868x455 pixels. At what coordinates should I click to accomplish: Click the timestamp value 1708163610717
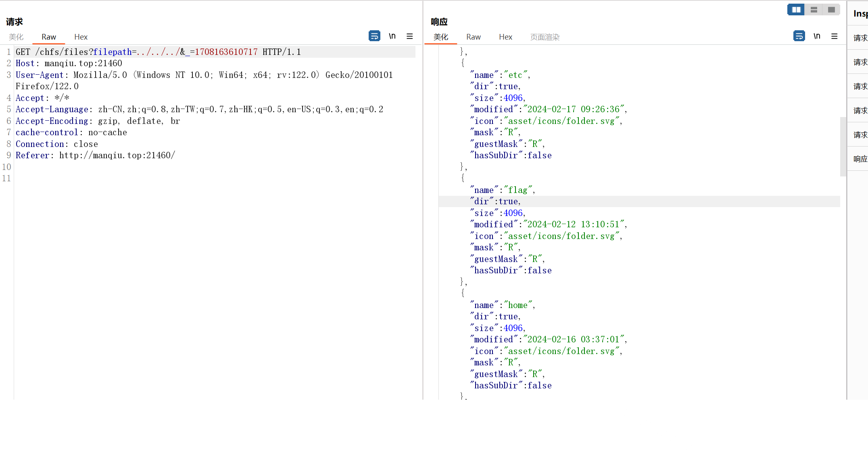click(x=226, y=52)
